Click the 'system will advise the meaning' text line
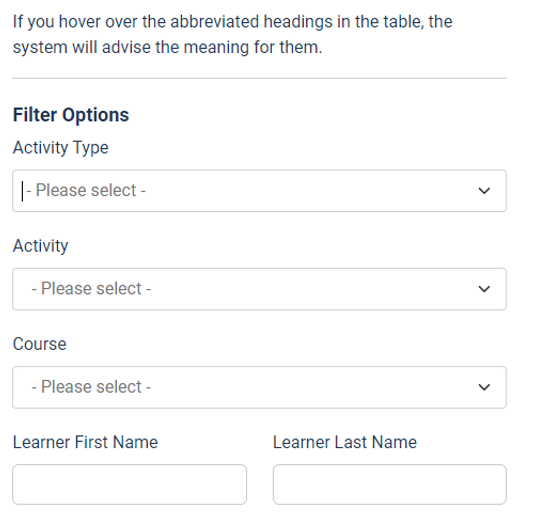 pos(168,47)
